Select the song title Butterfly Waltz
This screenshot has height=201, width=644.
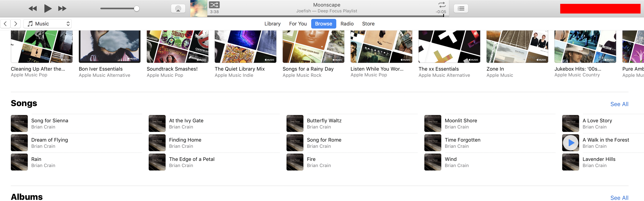(x=324, y=121)
